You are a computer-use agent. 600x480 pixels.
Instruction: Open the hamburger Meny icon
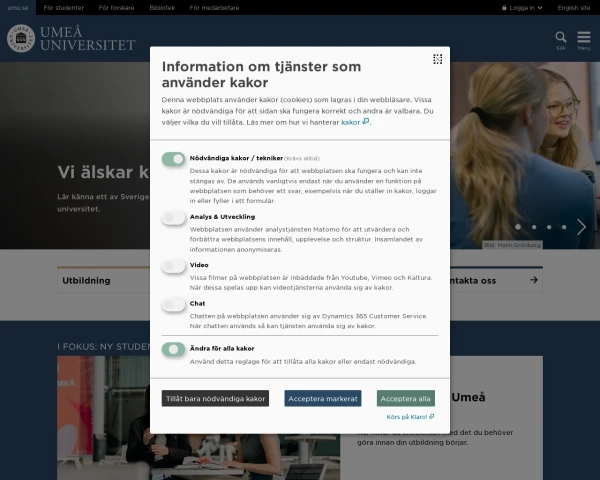pyautogui.click(x=583, y=38)
